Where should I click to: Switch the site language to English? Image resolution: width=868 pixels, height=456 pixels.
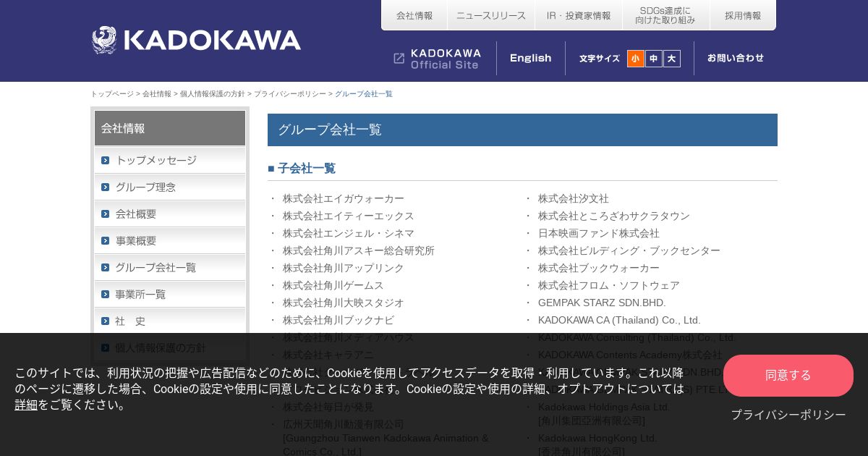(x=530, y=58)
